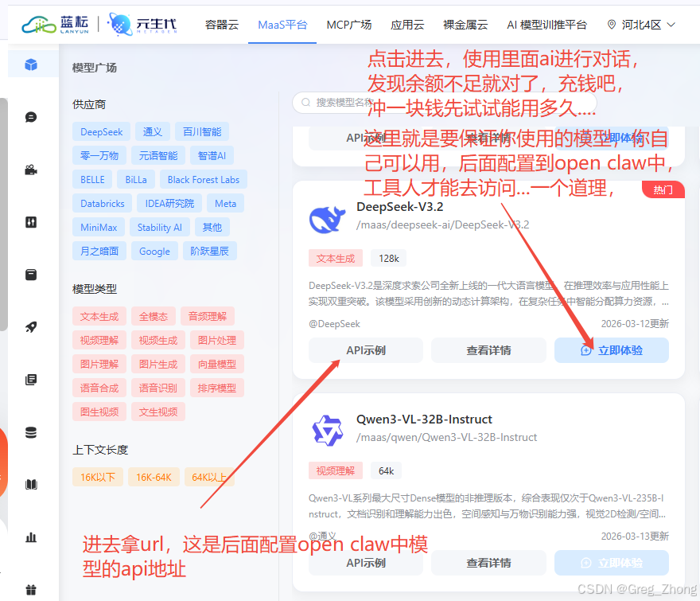Open the video camera icon in sidebar
This screenshot has height=601, width=700.
[31, 170]
